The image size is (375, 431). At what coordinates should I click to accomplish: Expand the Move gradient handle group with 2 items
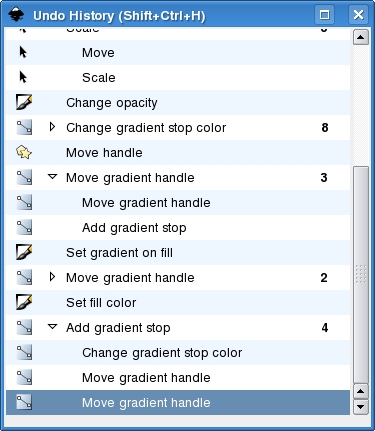pyautogui.click(x=52, y=277)
